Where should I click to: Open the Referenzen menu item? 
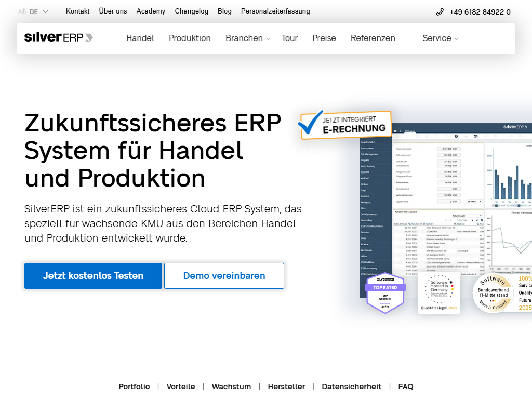(373, 38)
